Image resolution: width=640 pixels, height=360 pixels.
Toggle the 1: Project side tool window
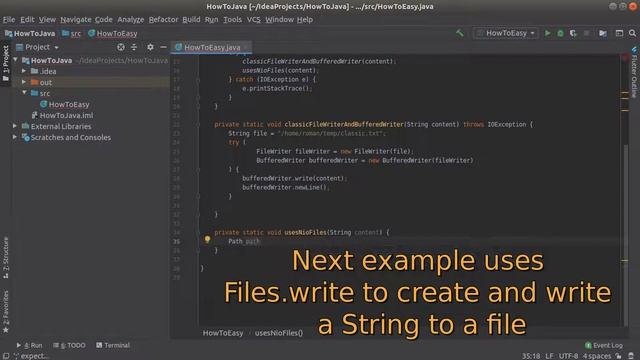6,63
